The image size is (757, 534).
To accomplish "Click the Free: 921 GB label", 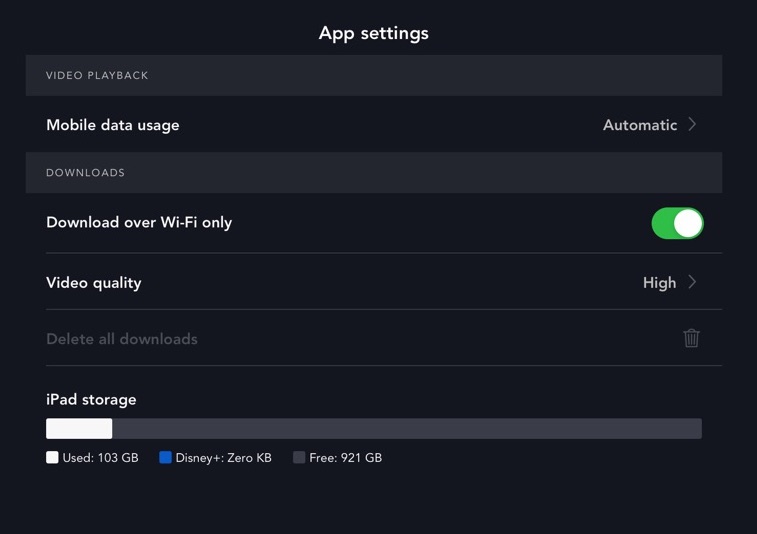I will (345, 458).
